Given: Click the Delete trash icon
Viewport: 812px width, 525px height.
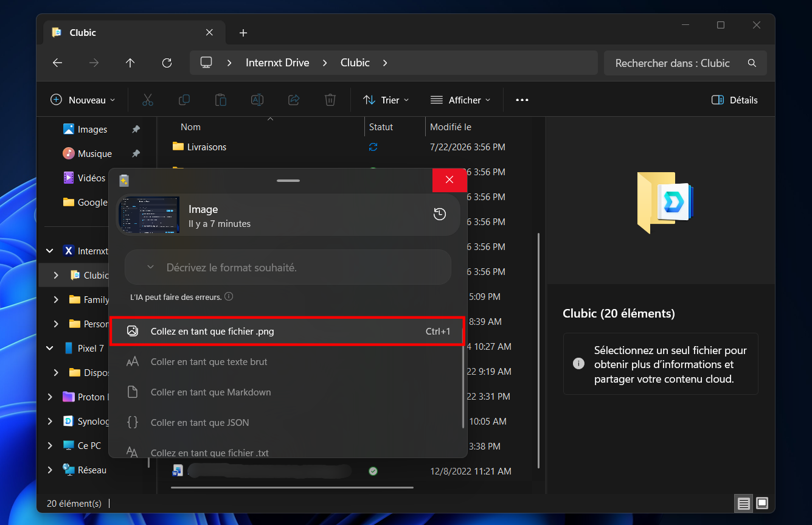Looking at the screenshot, I should coord(330,100).
